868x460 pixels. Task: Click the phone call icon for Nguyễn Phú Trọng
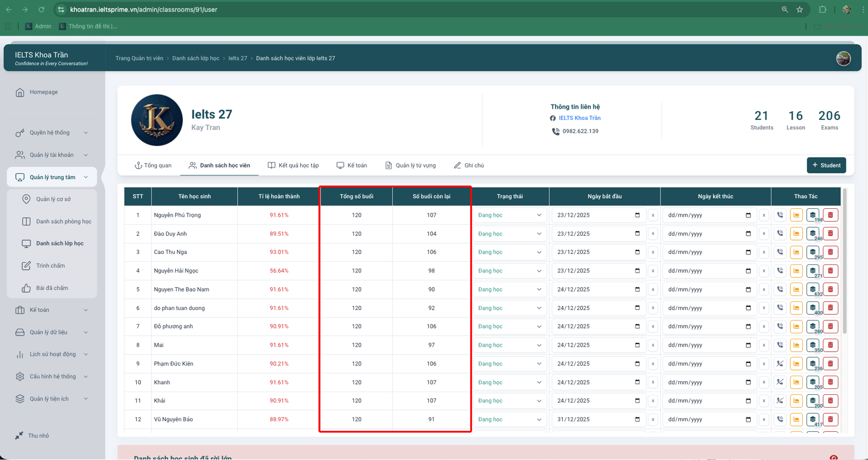point(780,215)
